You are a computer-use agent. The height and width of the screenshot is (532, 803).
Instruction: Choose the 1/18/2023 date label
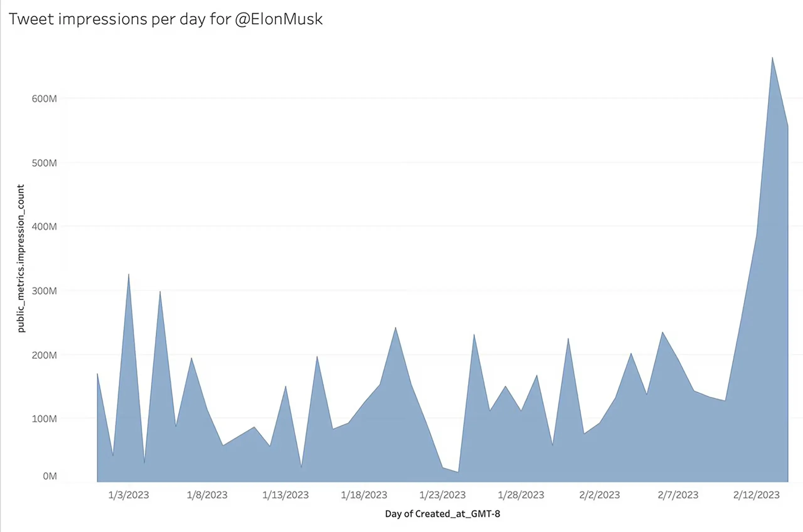(x=364, y=495)
